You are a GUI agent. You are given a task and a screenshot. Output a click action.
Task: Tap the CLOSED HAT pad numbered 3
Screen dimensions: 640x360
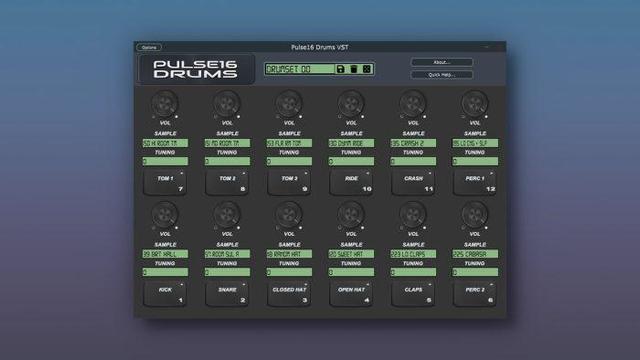289,294
